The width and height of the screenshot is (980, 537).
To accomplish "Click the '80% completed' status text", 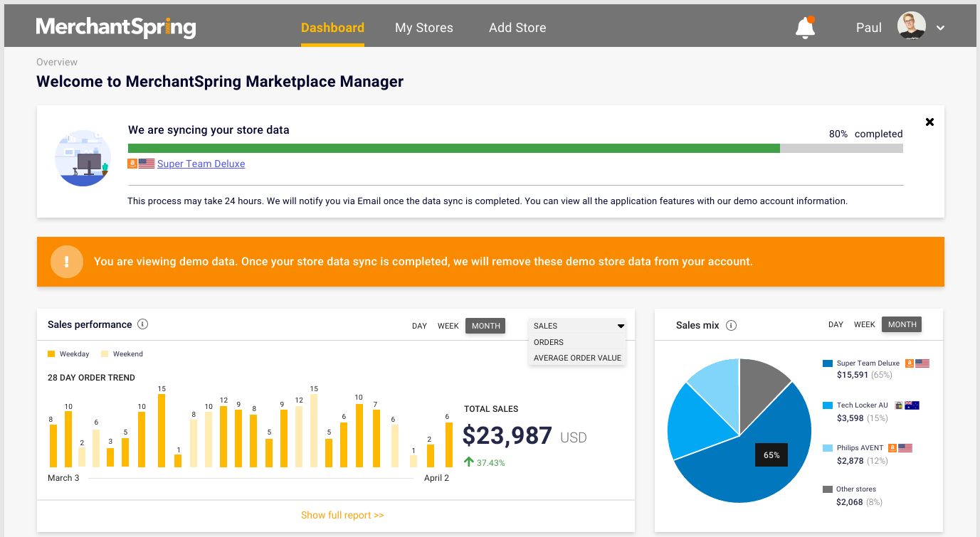I will click(865, 134).
